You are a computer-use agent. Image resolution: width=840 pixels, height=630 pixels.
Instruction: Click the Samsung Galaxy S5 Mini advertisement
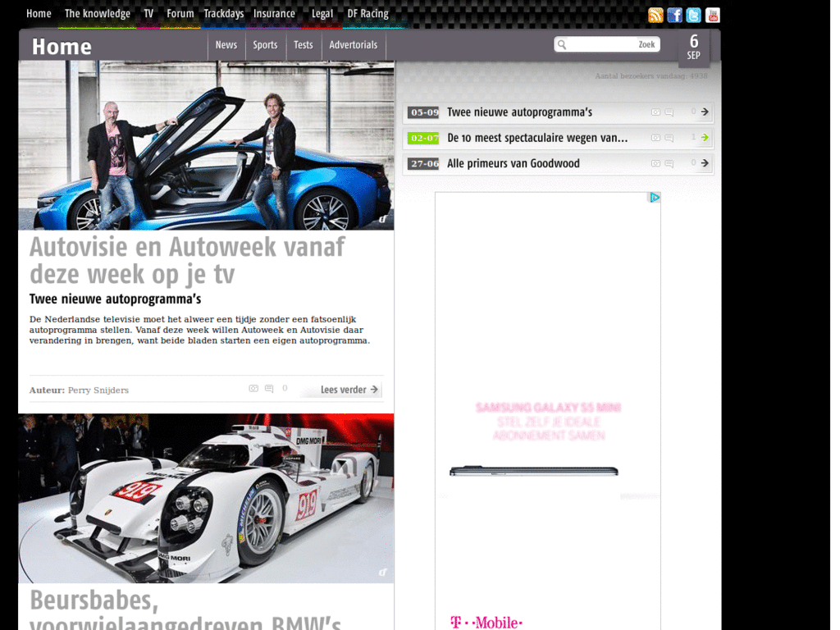point(547,411)
